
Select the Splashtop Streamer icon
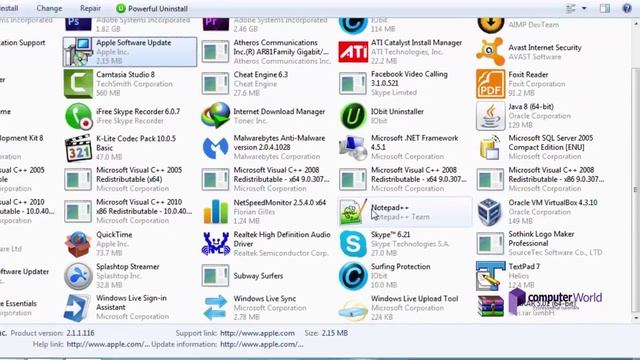click(78, 276)
